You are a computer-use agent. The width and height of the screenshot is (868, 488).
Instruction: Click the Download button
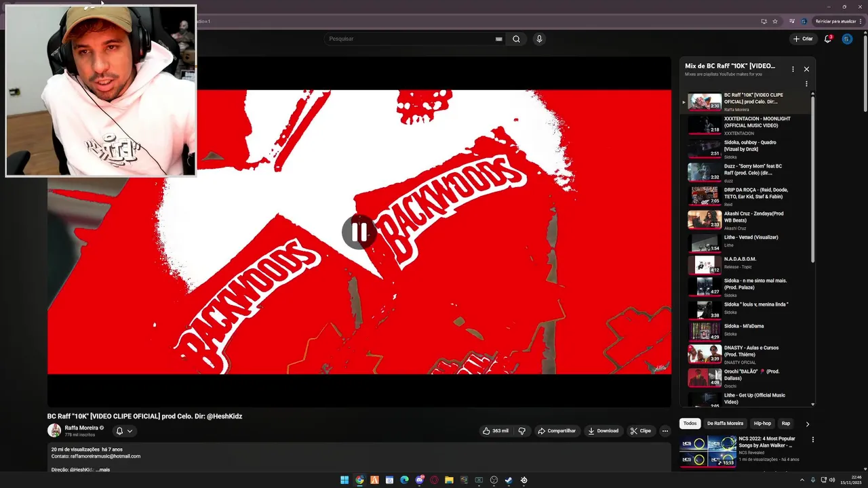603,430
